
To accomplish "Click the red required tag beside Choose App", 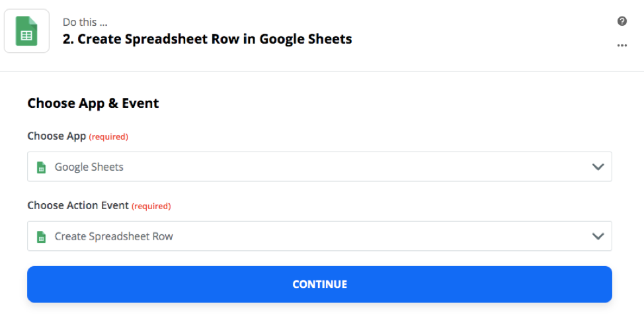I will click(108, 137).
